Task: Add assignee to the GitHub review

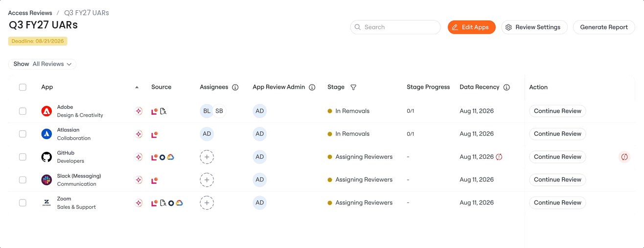Action: pos(207,157)
